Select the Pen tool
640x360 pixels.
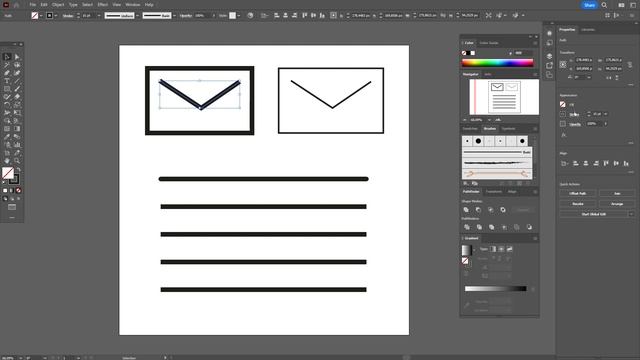point(7,73)
